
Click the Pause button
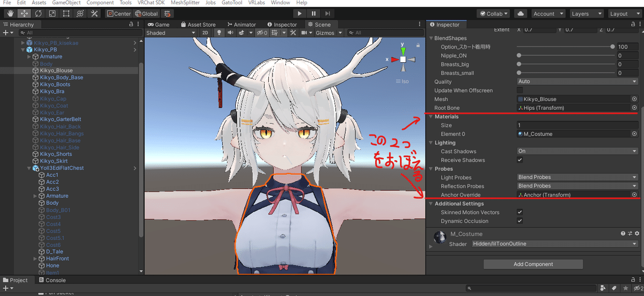[x=313, y=13]
